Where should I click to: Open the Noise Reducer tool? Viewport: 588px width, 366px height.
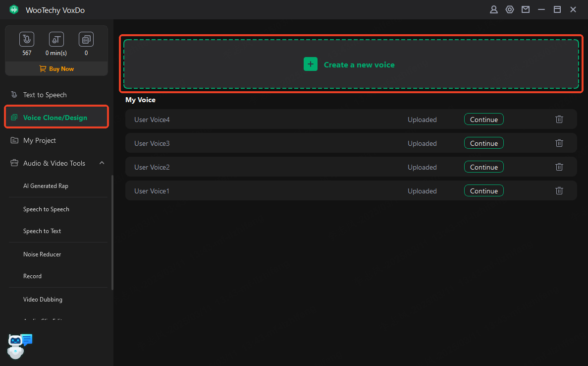42,254
